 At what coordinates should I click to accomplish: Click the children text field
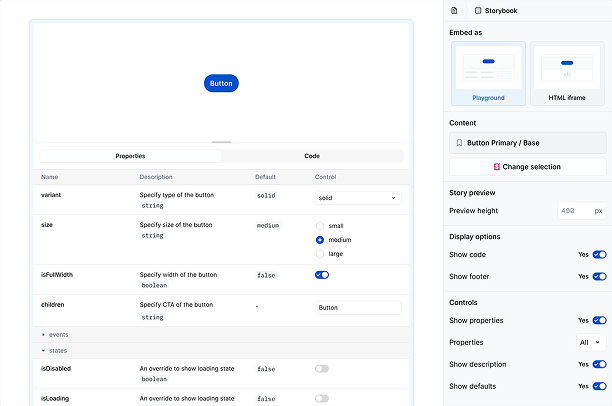point(358,308)
